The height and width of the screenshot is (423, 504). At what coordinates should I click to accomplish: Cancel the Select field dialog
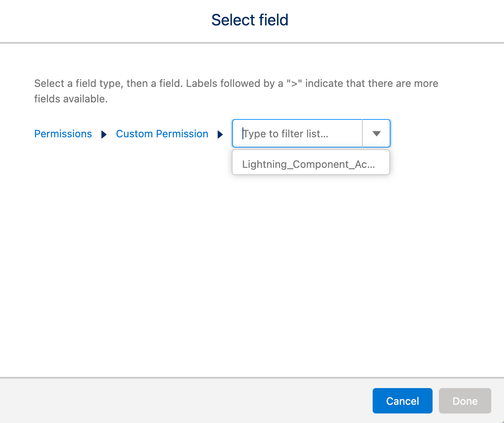click(x=402, y=401)
